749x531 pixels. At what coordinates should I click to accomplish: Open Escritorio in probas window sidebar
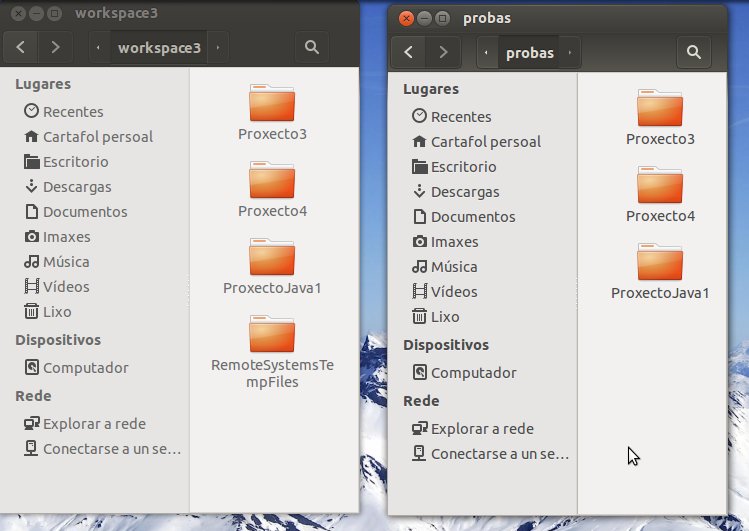[454, 167]
